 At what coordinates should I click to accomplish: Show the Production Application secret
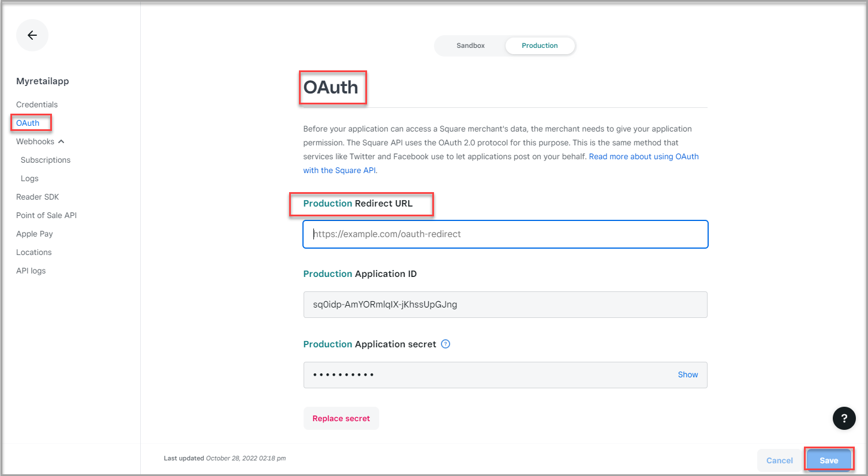(x=687, y=374)
